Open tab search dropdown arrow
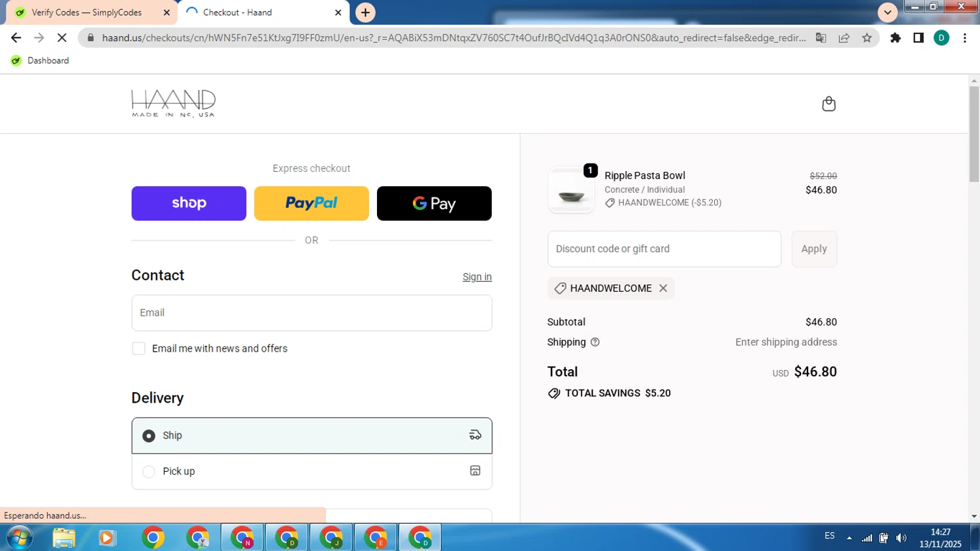Screen dimensions: 980x551 [x=887, y=12]
